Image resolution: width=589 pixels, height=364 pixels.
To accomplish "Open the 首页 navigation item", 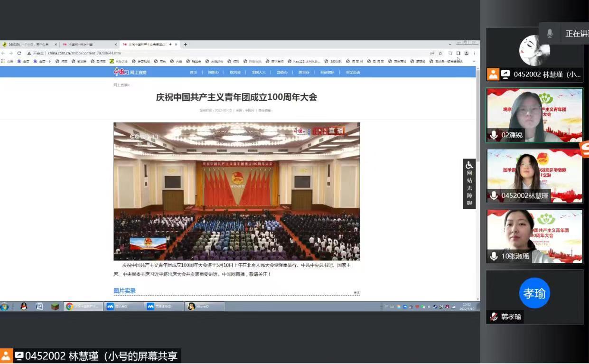I will tap(193, 72).
